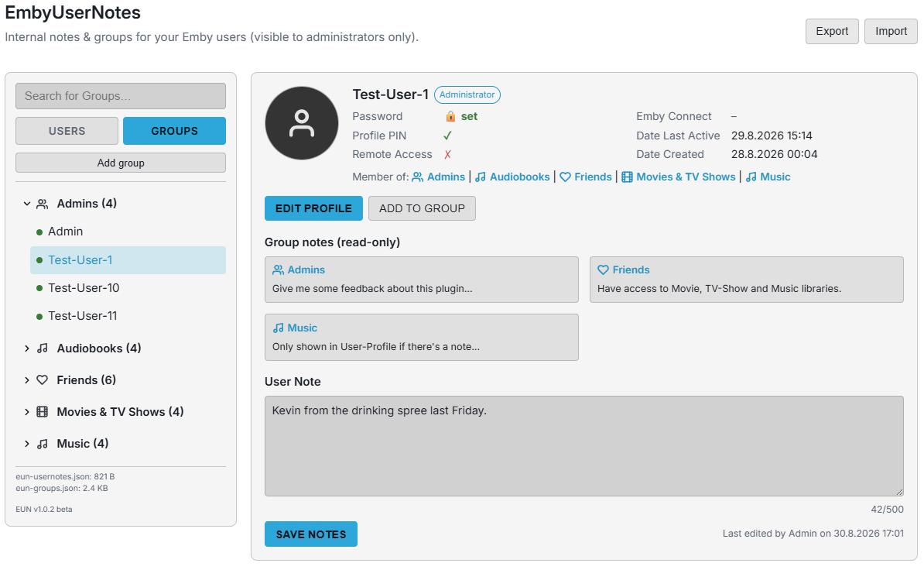This screenshot has height=570, width=924.
Task: Open the Music heading in group notes card
Action: pos(303,328)
